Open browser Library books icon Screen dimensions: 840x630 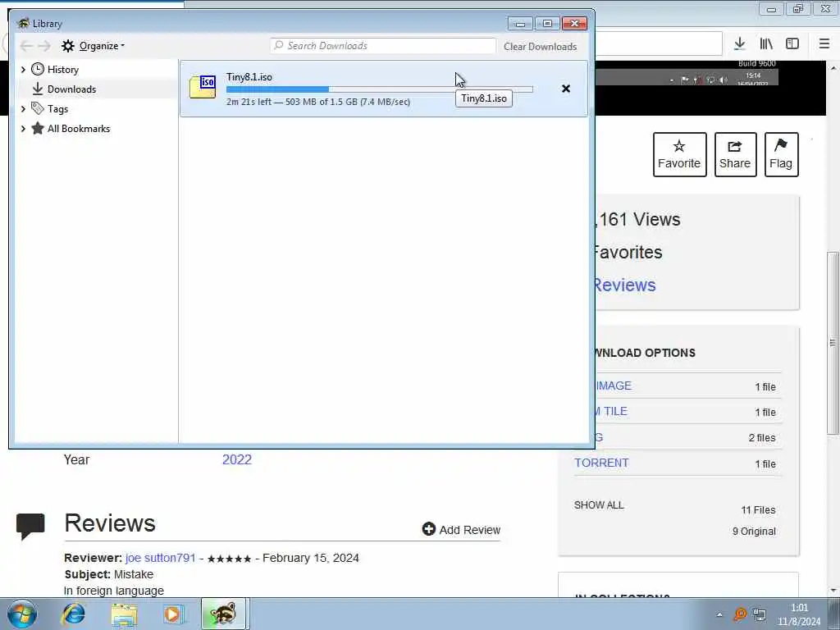coord(766,44)
